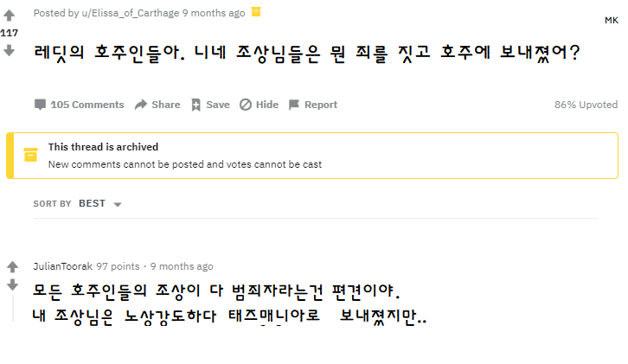This screenshot has width=628, height=364.
Task: Click the speech bubble comments icon
Action: (40, 105)
